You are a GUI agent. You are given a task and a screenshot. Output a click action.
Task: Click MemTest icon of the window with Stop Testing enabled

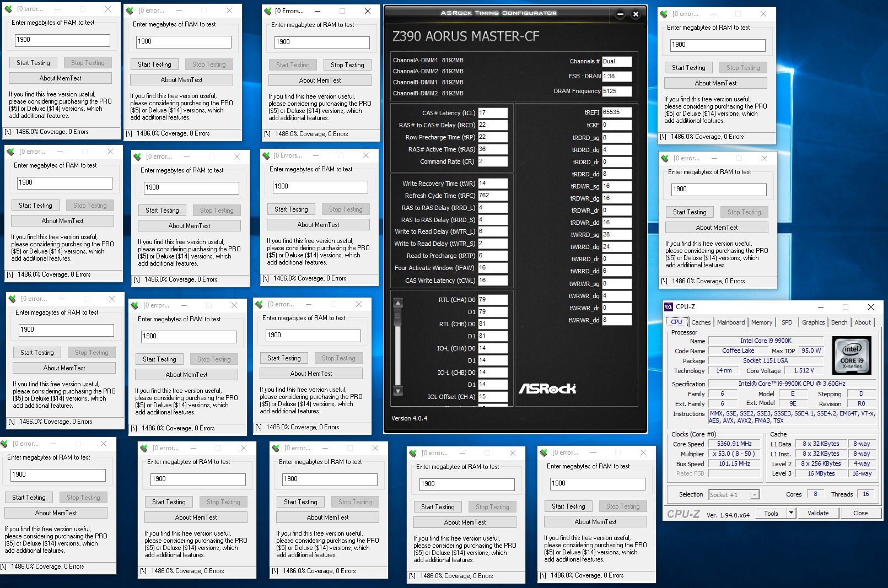[x=268, y=11]
